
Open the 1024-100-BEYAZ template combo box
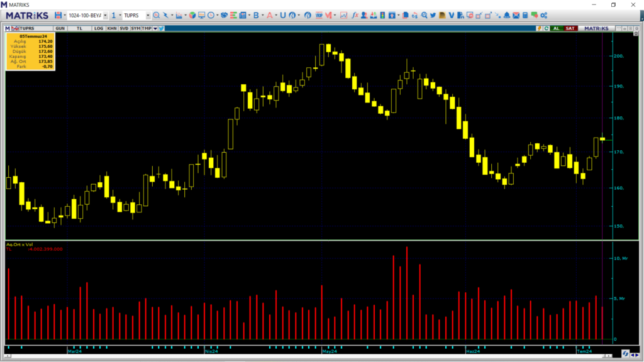[87, 15]
